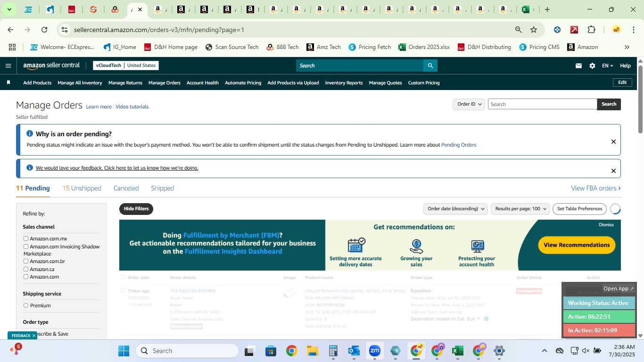The image size is (644, 362).
Task: Switch to the 11 Pending tab
Action: [33, 188]
